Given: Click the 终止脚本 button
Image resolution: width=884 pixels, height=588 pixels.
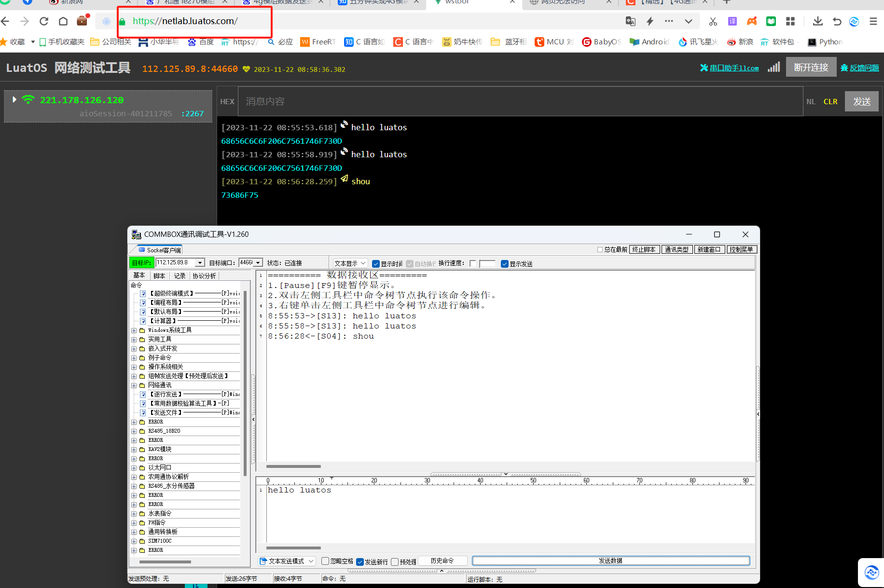Looking at the screenshot, I should (644, 249).
